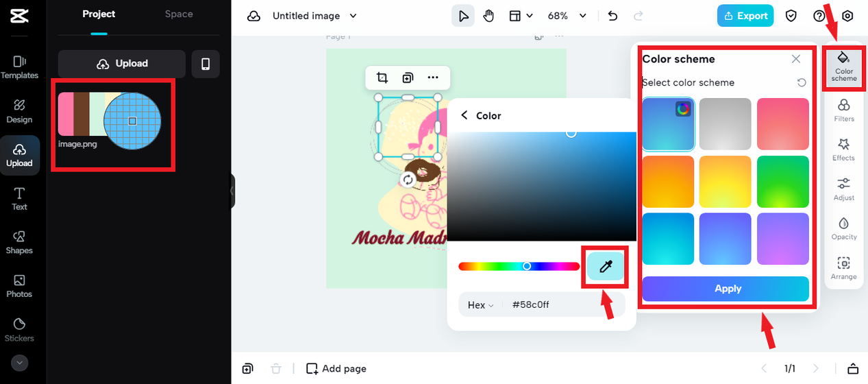Open the Text tool panel

[19, 198]
